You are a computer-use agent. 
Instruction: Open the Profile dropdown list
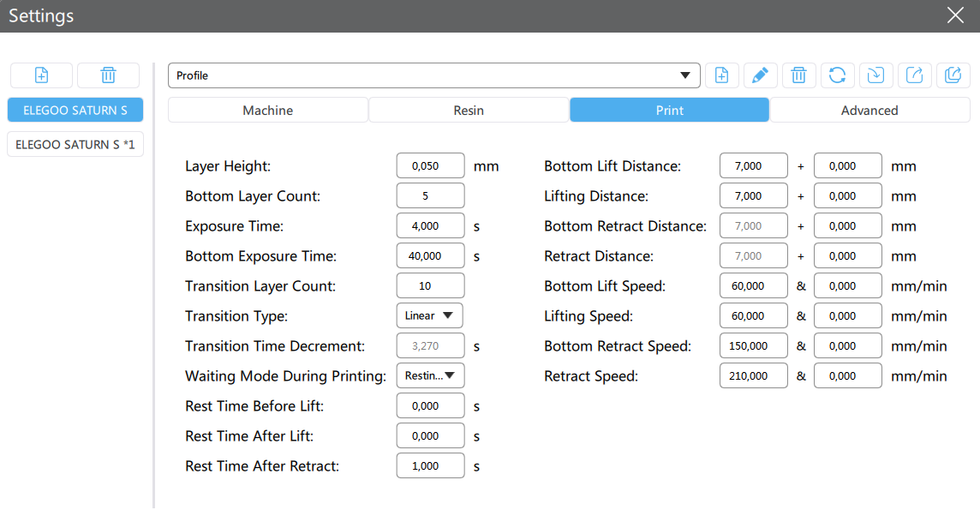(x=434, y=75)
